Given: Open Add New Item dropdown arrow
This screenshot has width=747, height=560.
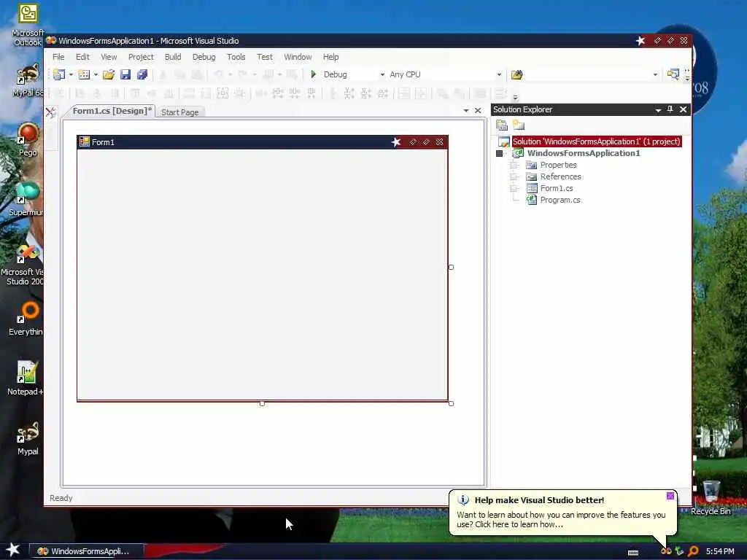Looking at the screenshot, I should [96, 74].
